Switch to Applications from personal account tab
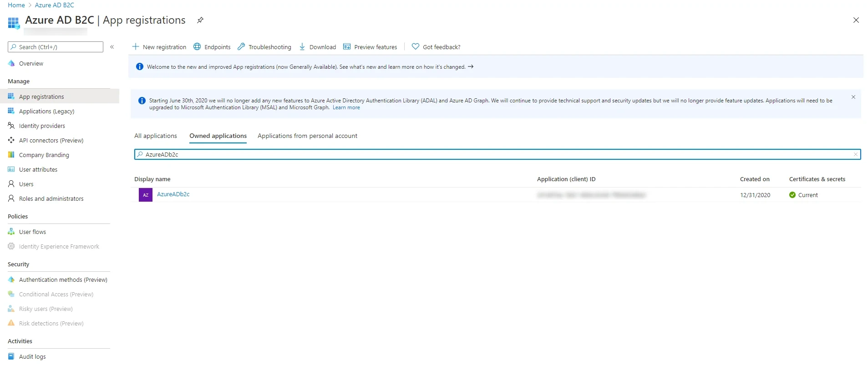868x381 pixels. 307,136
